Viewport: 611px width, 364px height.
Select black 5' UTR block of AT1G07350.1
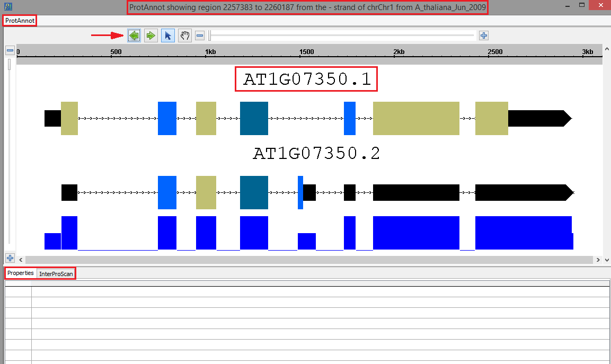tap(52, 119)
